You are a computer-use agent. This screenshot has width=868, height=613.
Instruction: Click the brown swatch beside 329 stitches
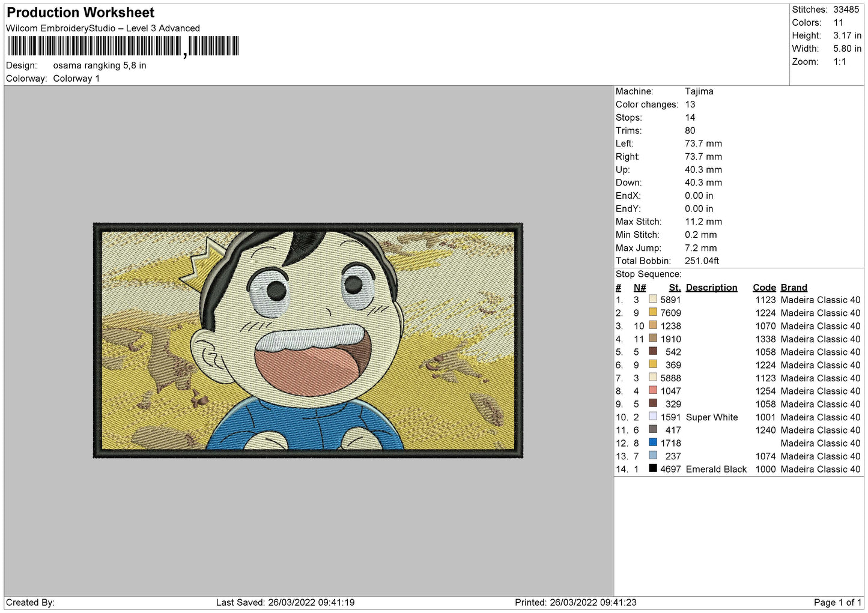(653, 403)
